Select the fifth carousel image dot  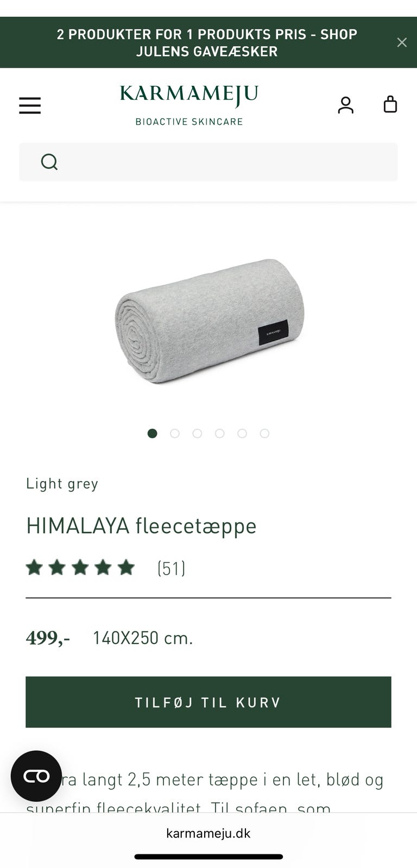pyautogui.click(x=242, y=433)
